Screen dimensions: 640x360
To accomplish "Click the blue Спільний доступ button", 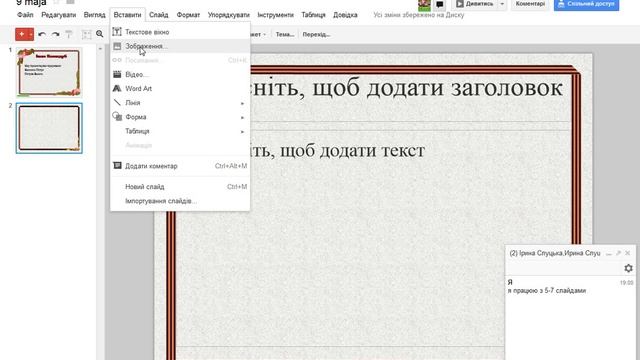I will point(586,4).
